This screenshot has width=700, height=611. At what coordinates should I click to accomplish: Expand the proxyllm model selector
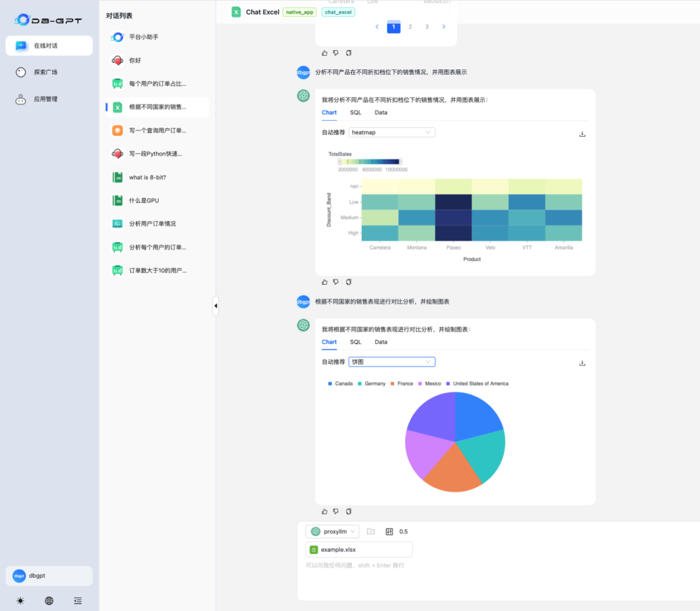click(332, 531)
